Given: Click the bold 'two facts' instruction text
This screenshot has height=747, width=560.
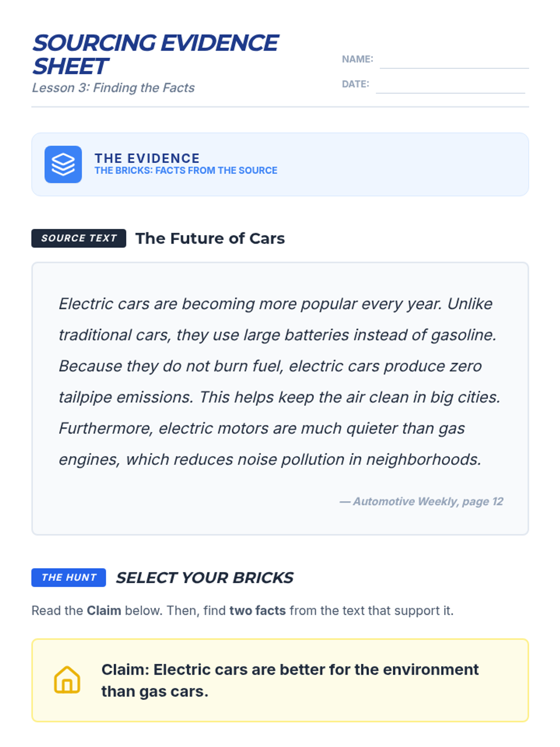Looking at the screenshot, I should [258, 611].
